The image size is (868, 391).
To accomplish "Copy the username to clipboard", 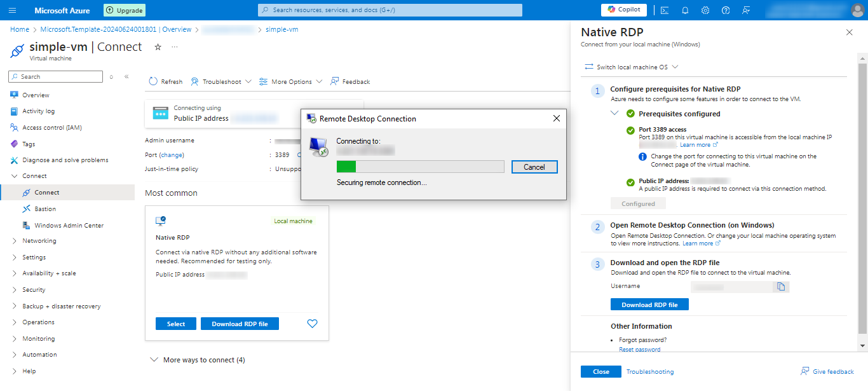I will [781, 287].
